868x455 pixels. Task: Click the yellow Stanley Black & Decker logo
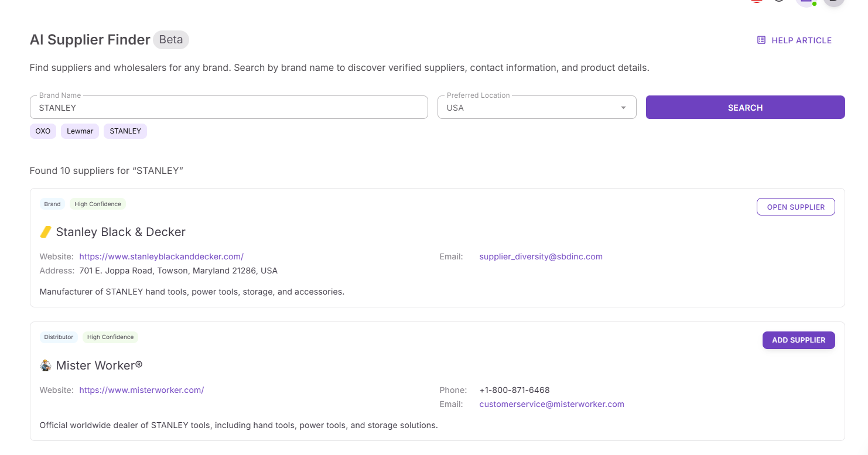46,232
